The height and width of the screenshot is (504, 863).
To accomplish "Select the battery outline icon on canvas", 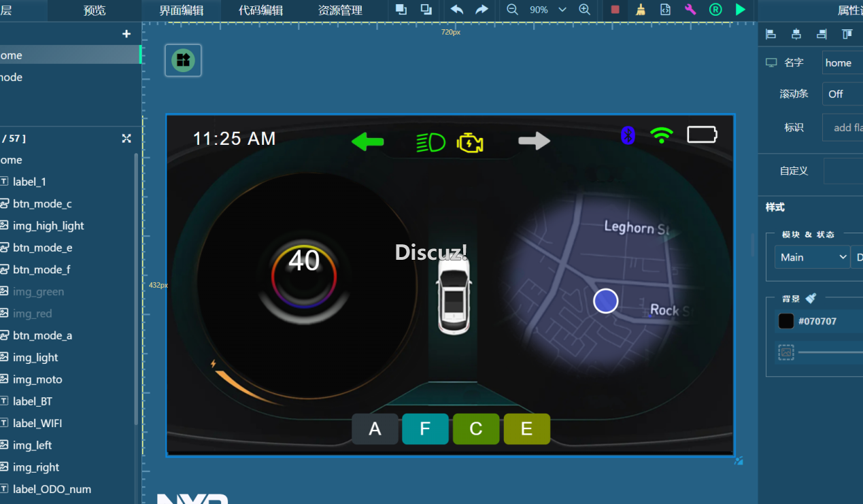I will coord(702,134).
